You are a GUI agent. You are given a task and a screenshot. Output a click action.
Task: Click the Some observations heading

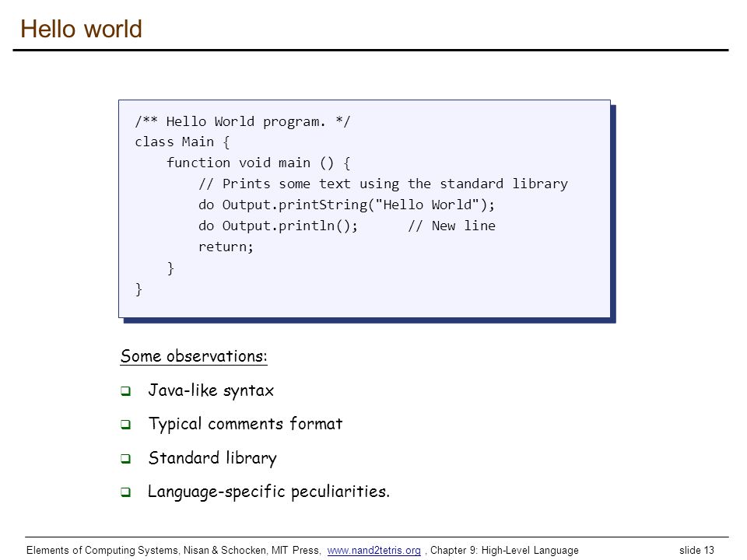[x=194, y=356]
